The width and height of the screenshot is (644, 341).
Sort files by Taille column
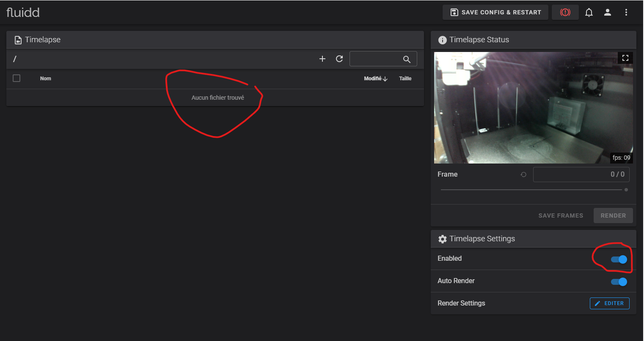coord(405,79)
